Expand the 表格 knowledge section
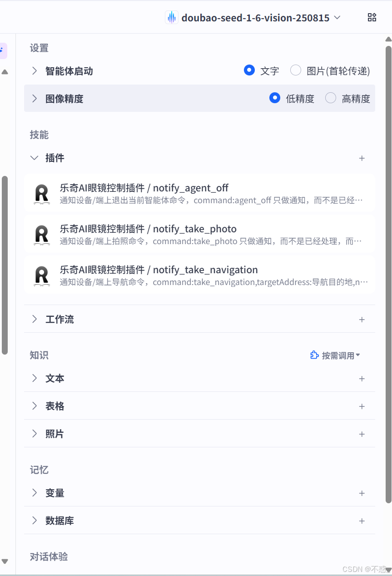 tap(35, 406)
